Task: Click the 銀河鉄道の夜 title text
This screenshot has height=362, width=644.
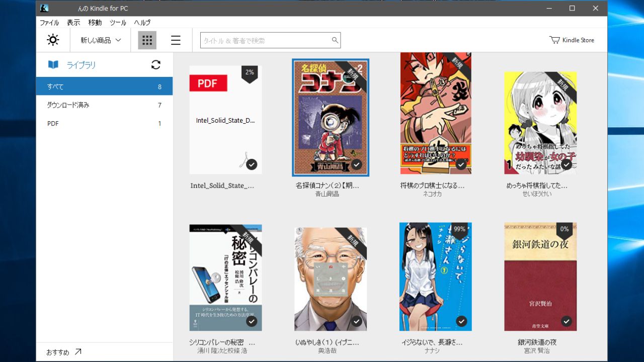Action: 537,342
